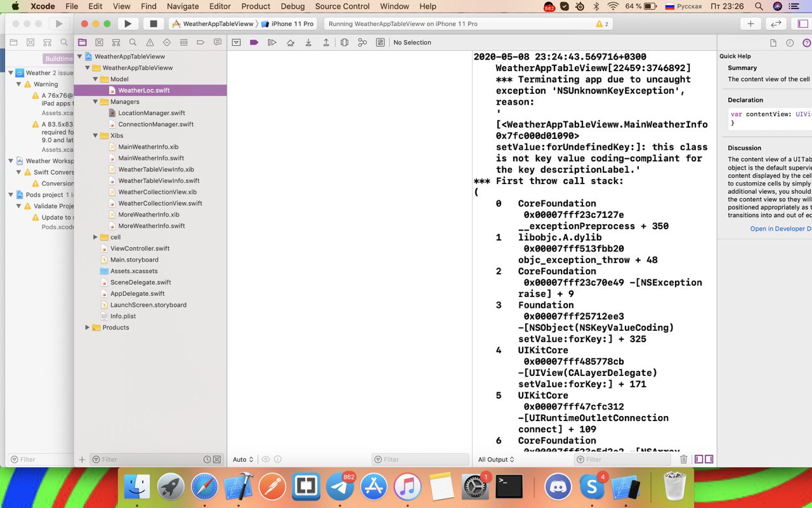Open ConnectionManager.swift
The width and height of the screenshot is (812, 508).
(155, 124)
